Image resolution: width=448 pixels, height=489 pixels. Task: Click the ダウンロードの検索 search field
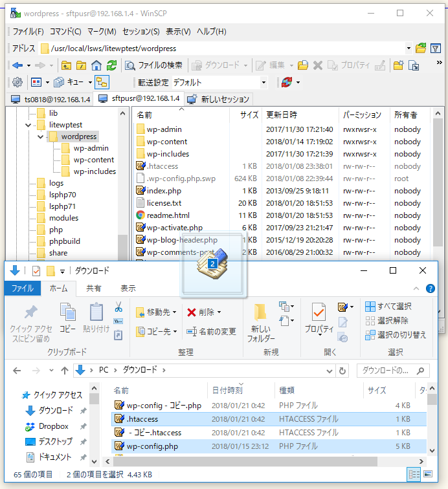click(393, 371)
